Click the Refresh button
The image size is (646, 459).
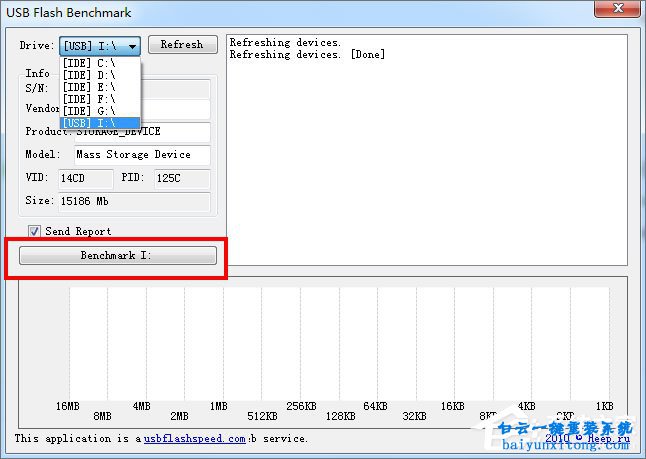[182, 45]
